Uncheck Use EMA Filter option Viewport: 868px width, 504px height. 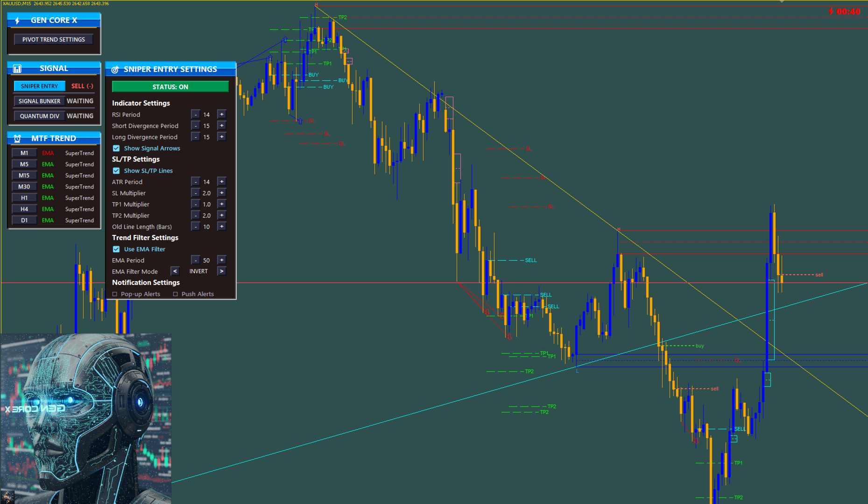tap(116, 249)
